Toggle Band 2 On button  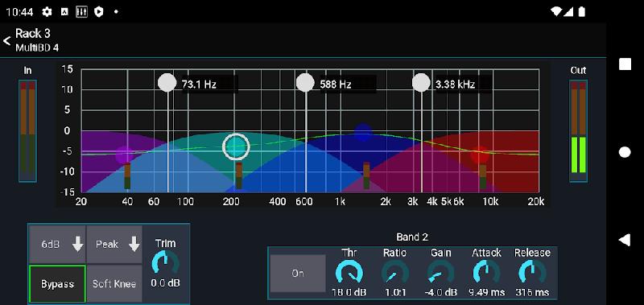298,274
